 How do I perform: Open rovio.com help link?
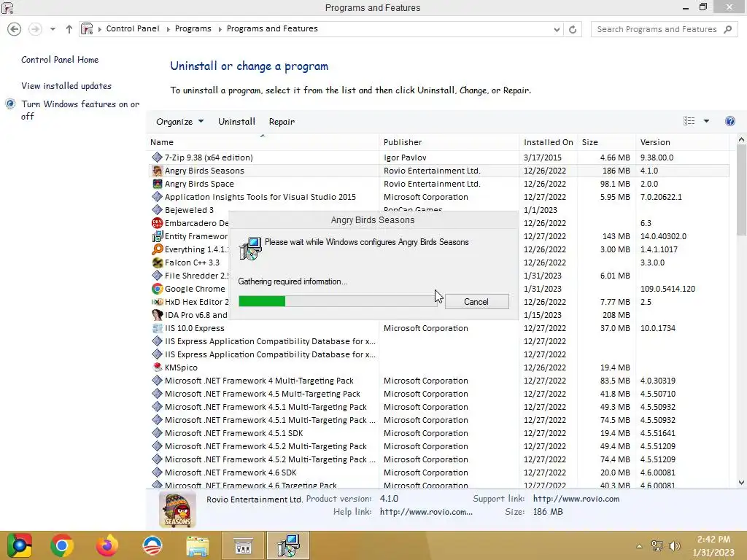click(x=426, y=512)
